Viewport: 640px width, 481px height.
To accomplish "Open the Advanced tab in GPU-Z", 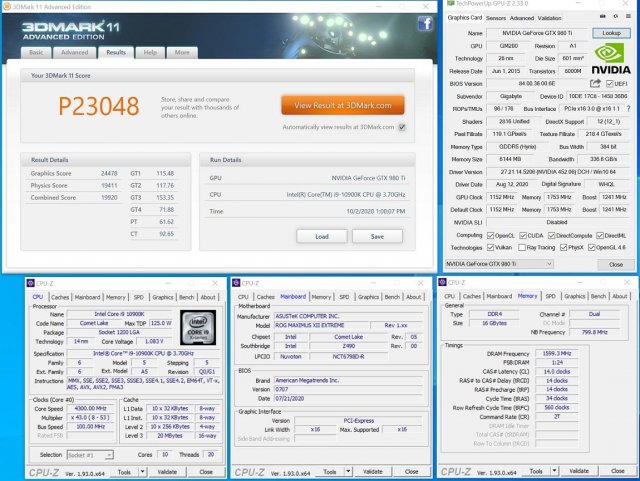I will (x=522, y=18).
